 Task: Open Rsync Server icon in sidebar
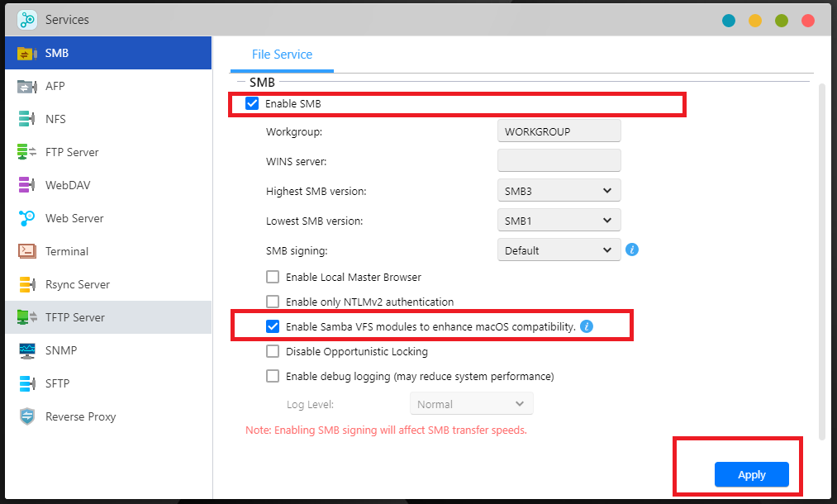coord(27,284)
